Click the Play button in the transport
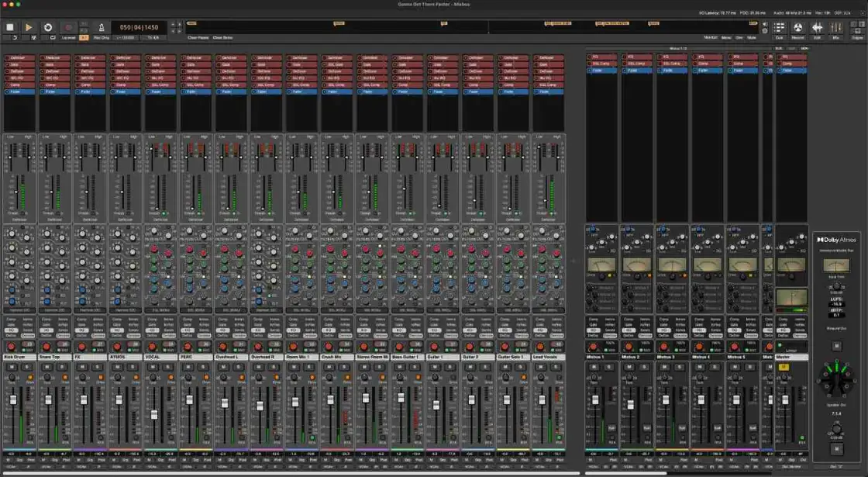This screenshot has width=868, height=477. pos(28,27)
